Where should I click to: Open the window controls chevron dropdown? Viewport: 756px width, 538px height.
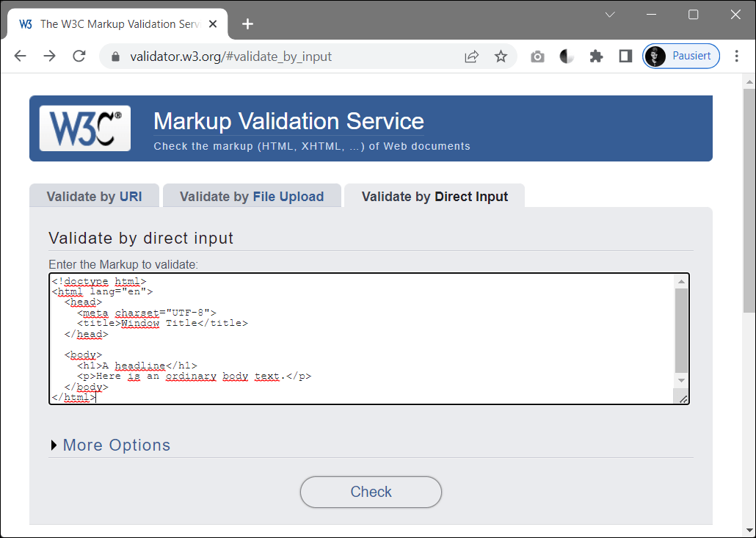coord(611,15)
